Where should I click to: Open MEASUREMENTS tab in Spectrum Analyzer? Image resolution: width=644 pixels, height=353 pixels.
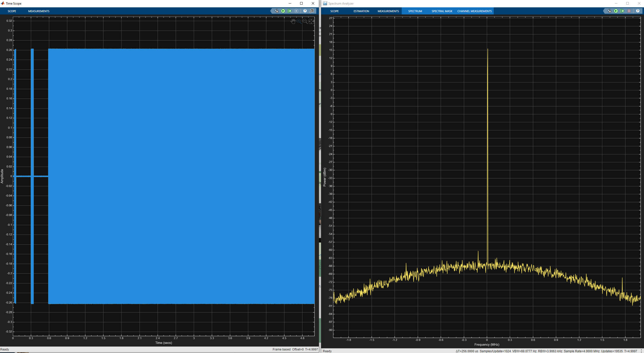(388, 11)
